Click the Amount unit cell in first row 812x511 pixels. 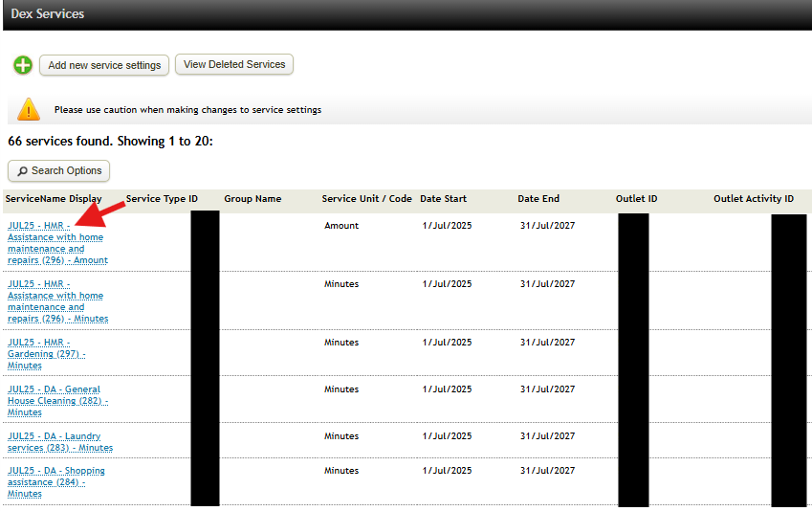pyautogui.click(x=341, y=226)
